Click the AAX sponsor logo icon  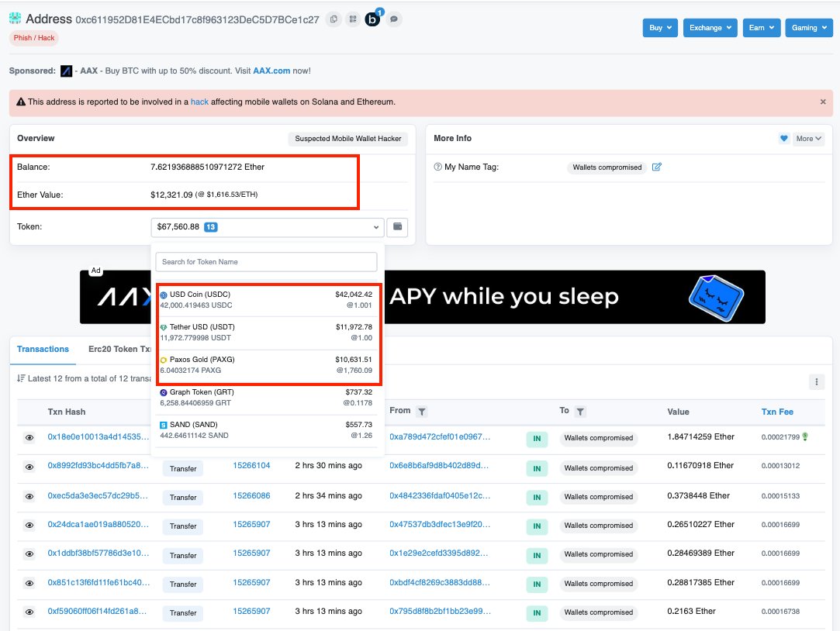[66, 71]
